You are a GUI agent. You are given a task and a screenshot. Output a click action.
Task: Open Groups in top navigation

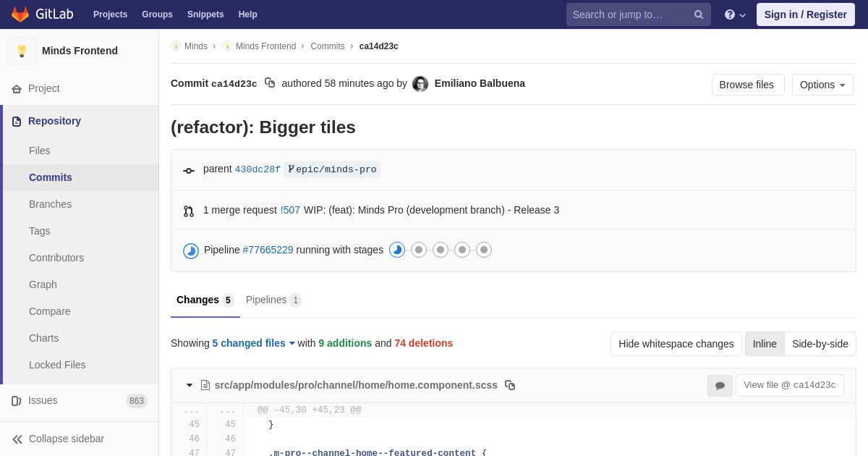click(157, 14)
